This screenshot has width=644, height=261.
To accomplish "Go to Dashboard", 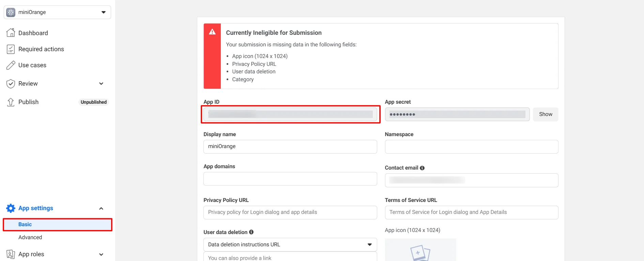I will tap(33, 33).
